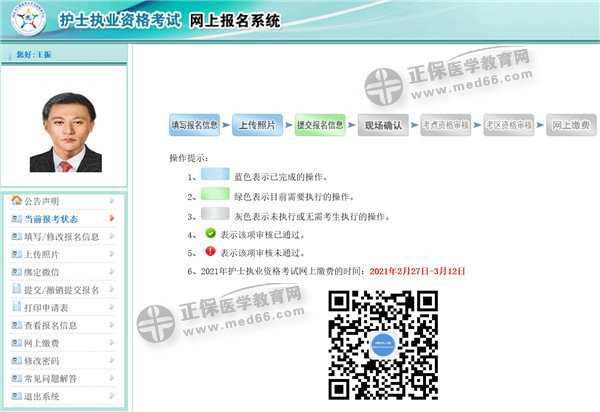Screen dimensions: 600x412
Task: Open 常见问题解答 from the sidebar
Action: pos(51,379)
